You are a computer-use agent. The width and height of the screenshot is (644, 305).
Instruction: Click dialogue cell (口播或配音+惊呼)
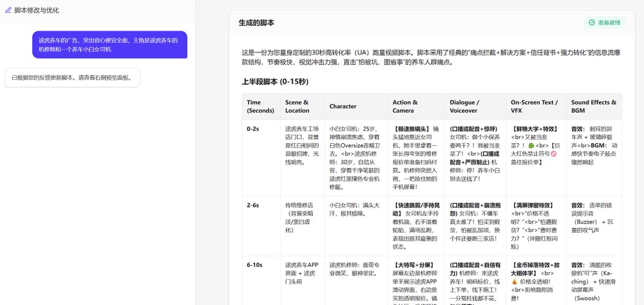coord(475,158)
